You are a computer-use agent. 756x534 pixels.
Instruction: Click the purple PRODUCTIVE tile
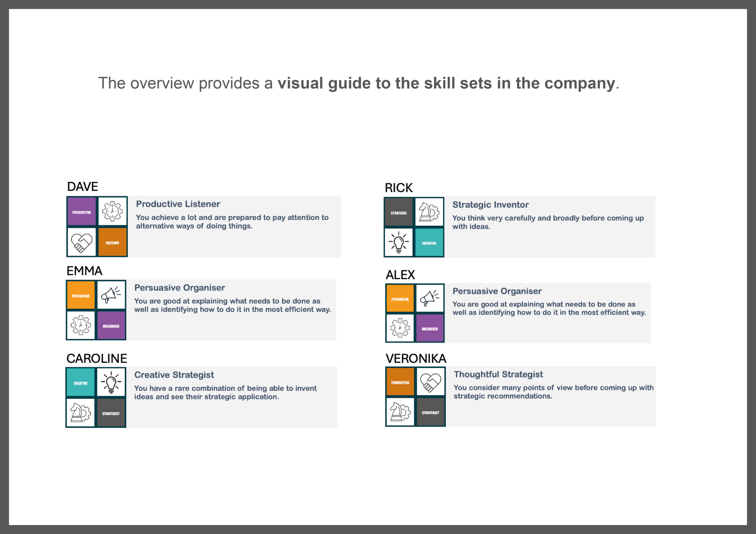point(82,212)
